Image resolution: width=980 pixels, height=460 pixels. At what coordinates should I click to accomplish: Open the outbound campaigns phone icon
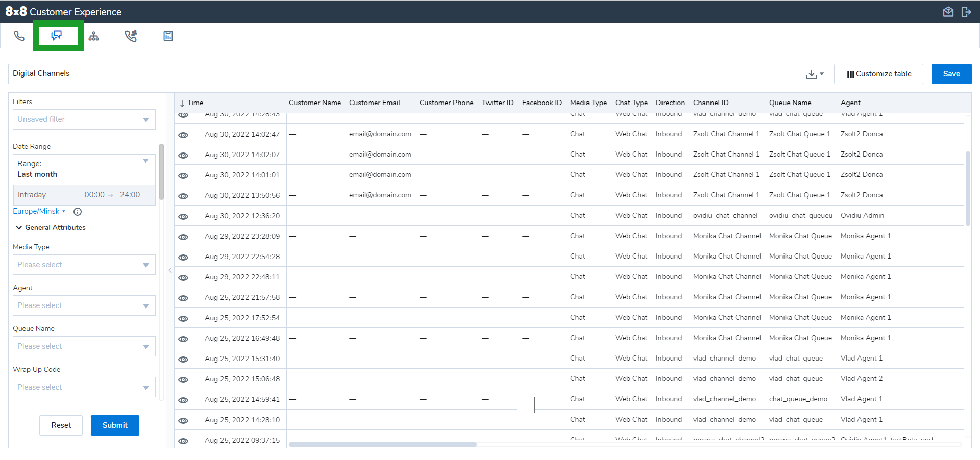(x=131, y=36)
